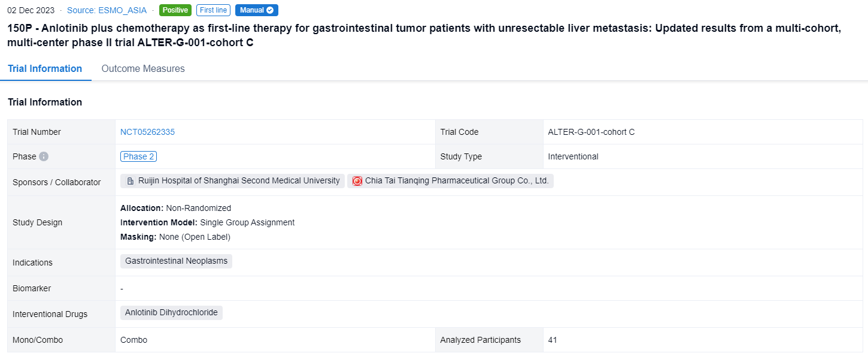This screenshot has width=868, height=356.
Task: Click the green Positive badge
Action: coord(175,10)
